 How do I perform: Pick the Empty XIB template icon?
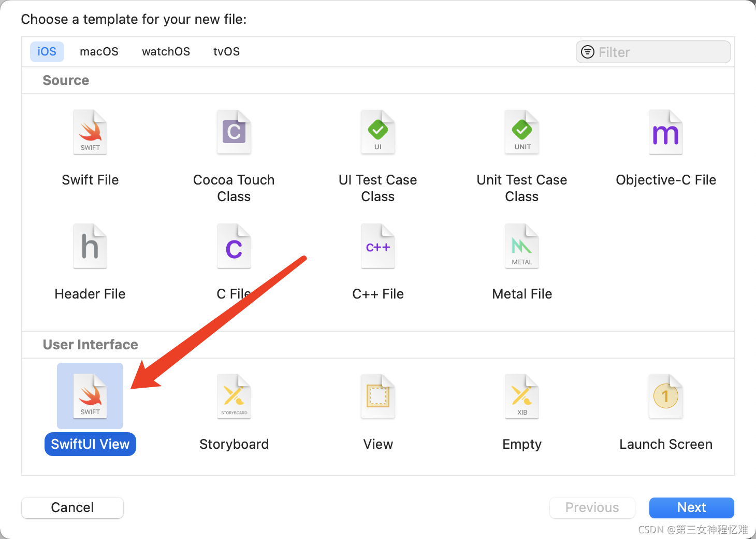coord(522,396)
